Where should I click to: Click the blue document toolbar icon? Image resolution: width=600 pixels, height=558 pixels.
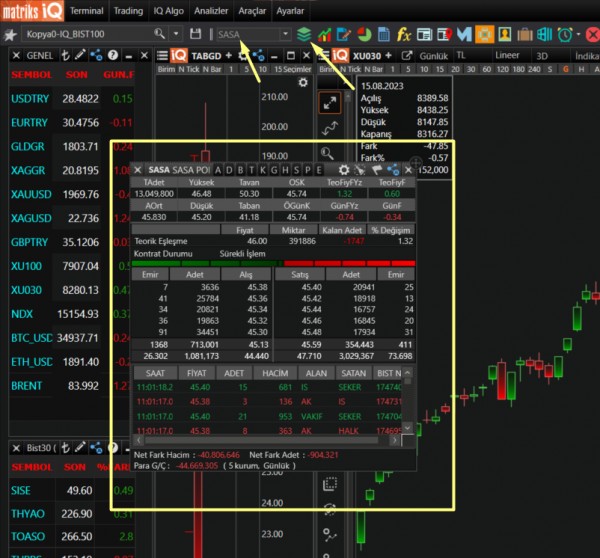tap(384, 34)
